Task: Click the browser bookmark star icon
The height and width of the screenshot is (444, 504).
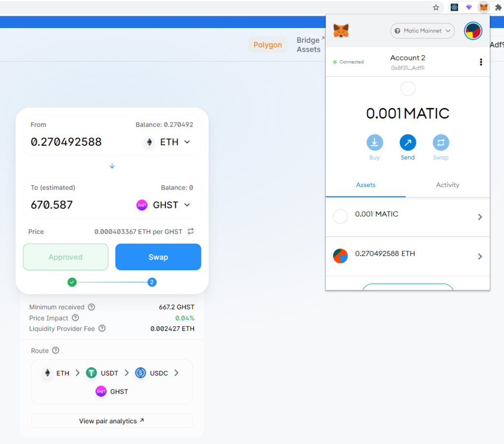Action: click(x=436, y=7)
